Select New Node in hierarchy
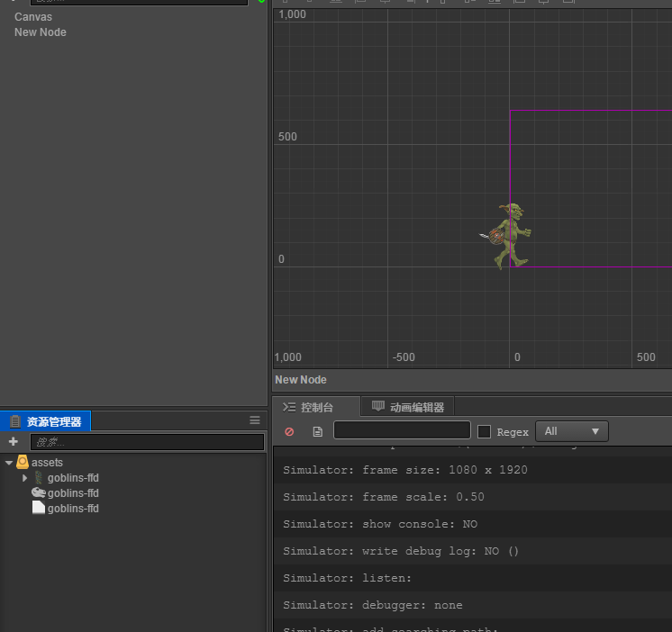 41,32
